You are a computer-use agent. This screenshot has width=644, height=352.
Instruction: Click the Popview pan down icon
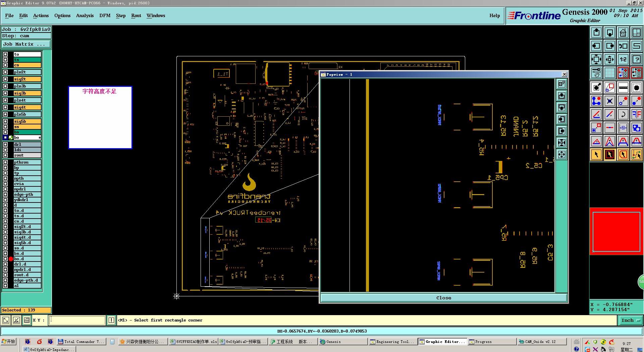(561, 108)
